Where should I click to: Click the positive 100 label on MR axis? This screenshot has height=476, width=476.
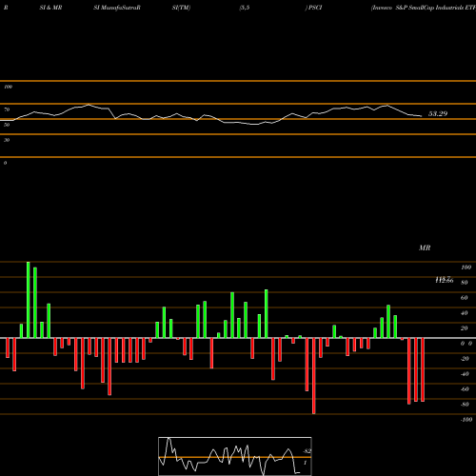466,268
